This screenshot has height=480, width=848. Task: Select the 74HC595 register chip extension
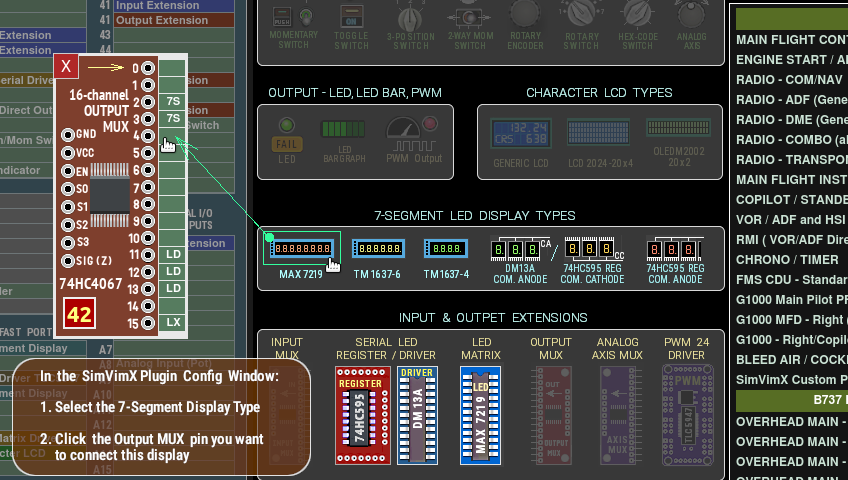(363, 414)
